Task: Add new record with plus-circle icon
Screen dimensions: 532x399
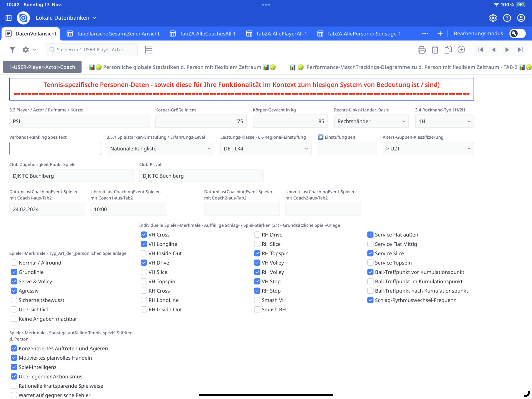Action: (x=461, y=50)
